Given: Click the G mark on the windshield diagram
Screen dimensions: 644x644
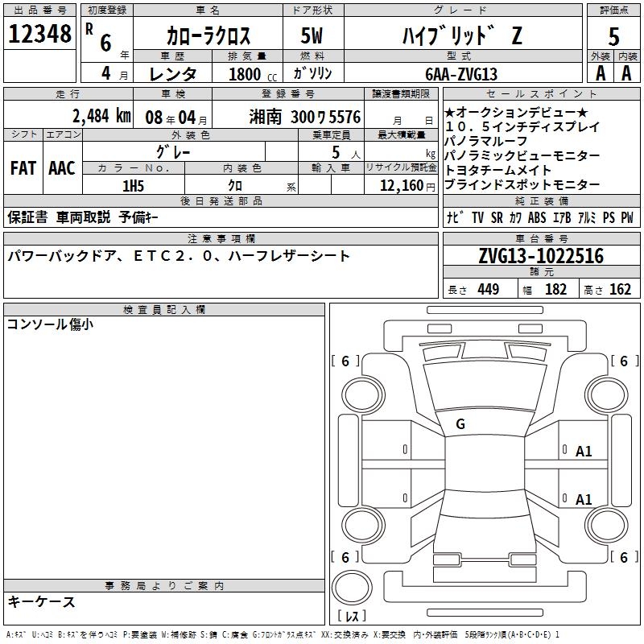Looking at the screenshot, I should (460, 424).
